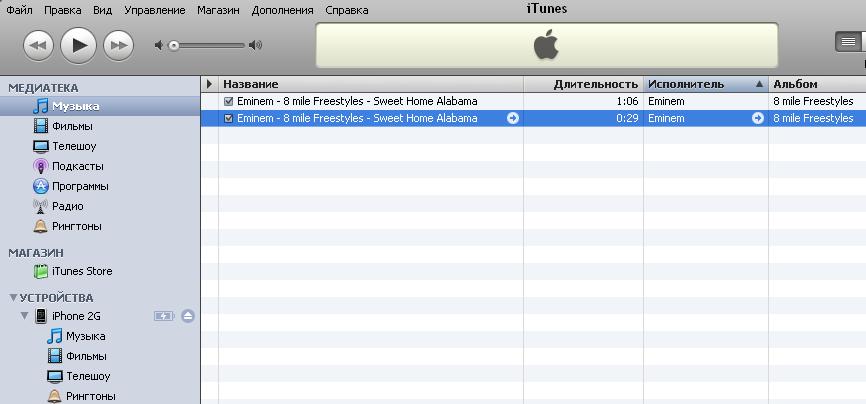Click the volume slider knob
This screenshot has height=404, width=866.
click(x=174, y=45)
